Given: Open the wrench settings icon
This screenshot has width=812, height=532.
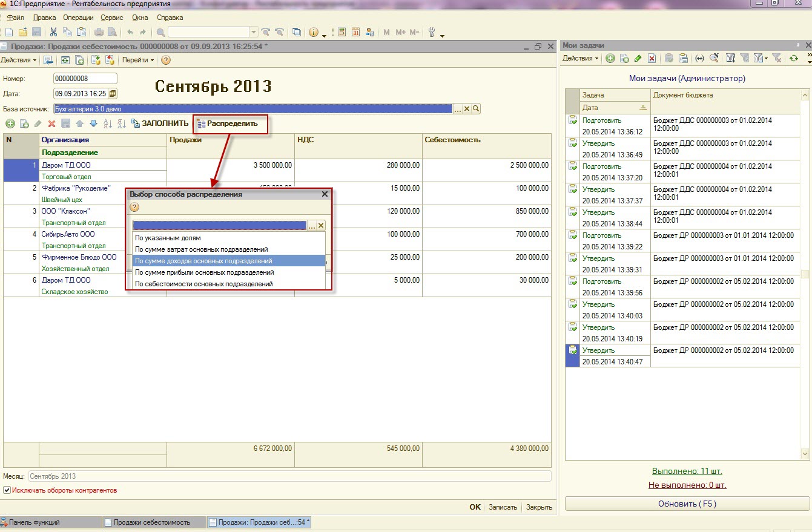Looking at the screenshot, I should coord(432,32).
